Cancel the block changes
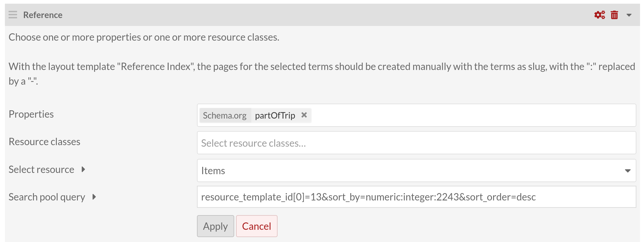Viewport: 644px width, 242px height. pyautogui.click(x=257, y=226)
